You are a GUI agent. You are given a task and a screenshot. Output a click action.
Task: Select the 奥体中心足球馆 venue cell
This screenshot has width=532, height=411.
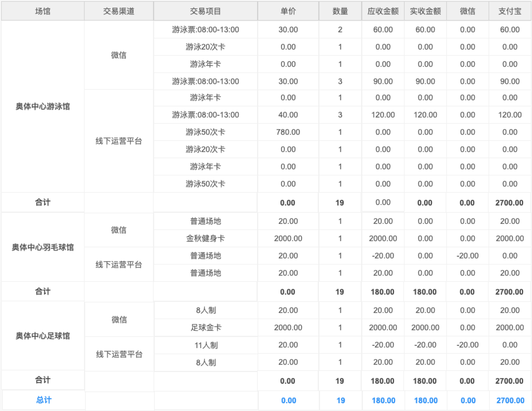pyautogui.click(x=43, y=336)
